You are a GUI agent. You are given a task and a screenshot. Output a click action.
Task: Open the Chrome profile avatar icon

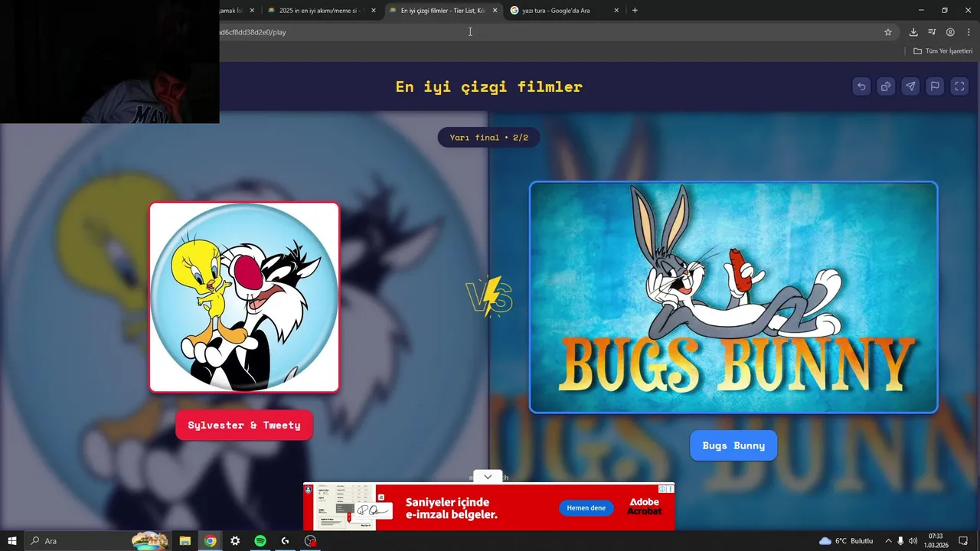click(x=950, y=32)
